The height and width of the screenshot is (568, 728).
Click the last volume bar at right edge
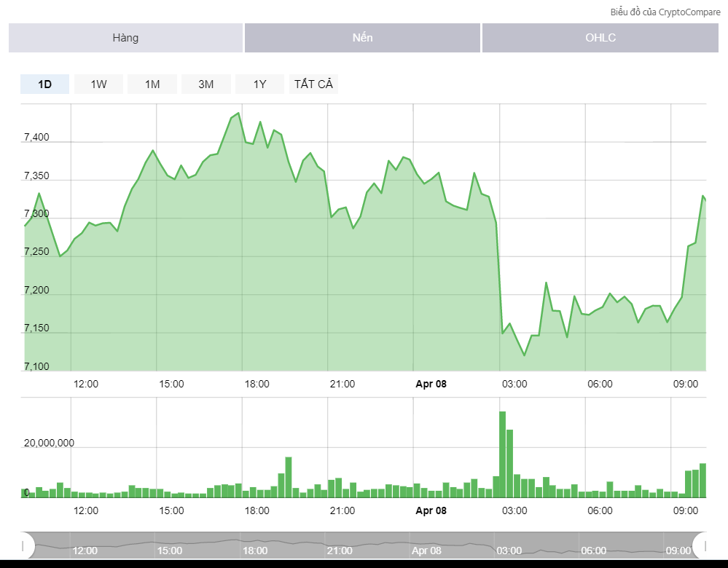702,481
